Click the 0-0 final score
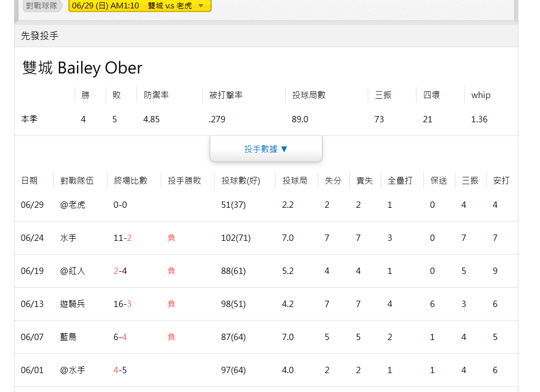The image size is (540, 392). 120,205
